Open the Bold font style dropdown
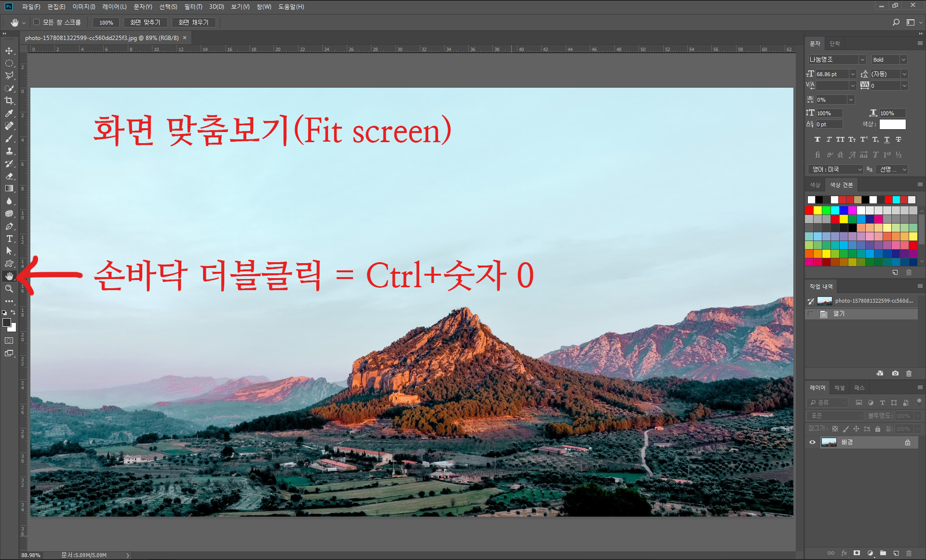The width and height of the screenshot is (926, 560). point(903,60)
